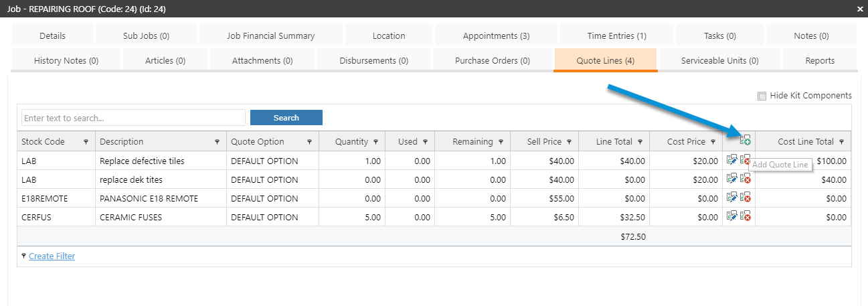Open the Cost Price column filter
The image size is (868, 306).
712,142
